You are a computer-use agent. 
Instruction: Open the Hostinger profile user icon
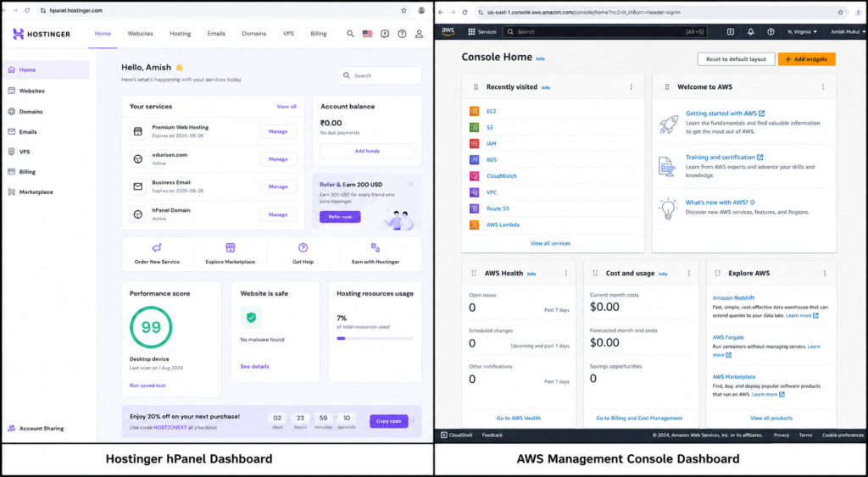pos(419,34)
